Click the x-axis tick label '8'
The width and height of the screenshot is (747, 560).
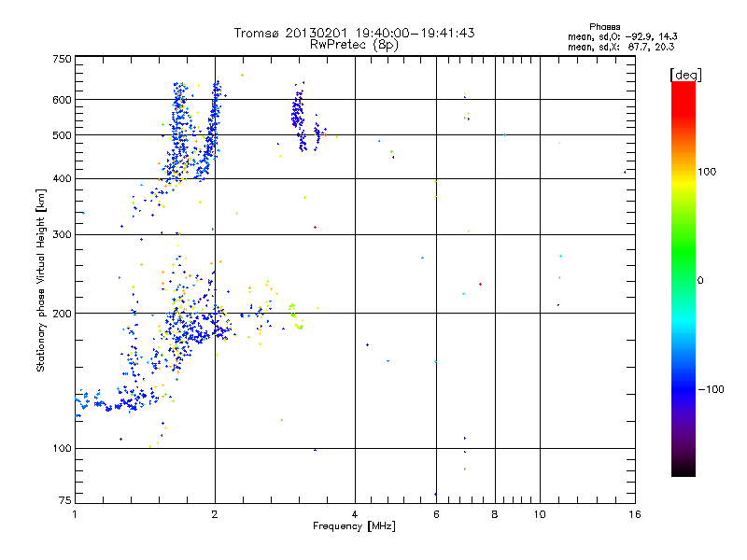(x=495, y=514)
